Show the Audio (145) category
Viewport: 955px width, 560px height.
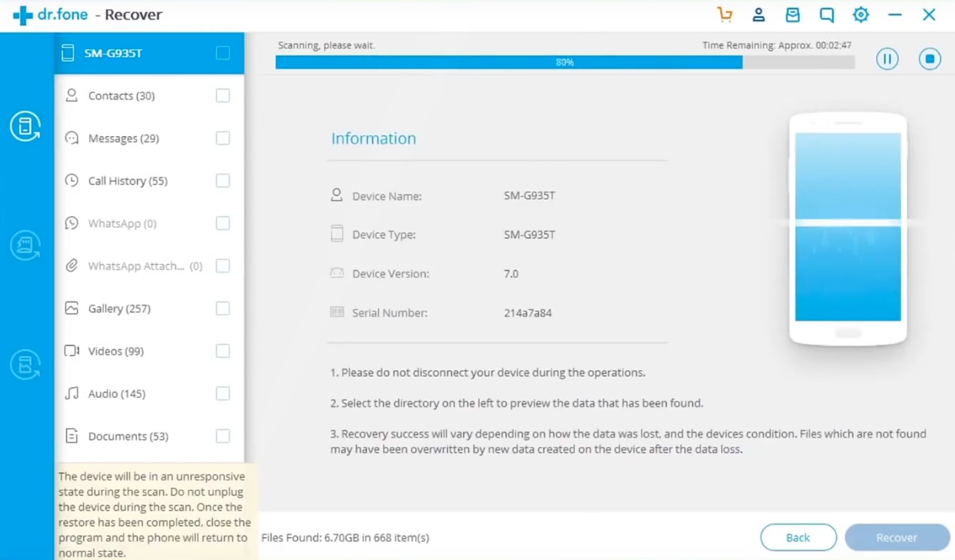[x=117, y=394]
